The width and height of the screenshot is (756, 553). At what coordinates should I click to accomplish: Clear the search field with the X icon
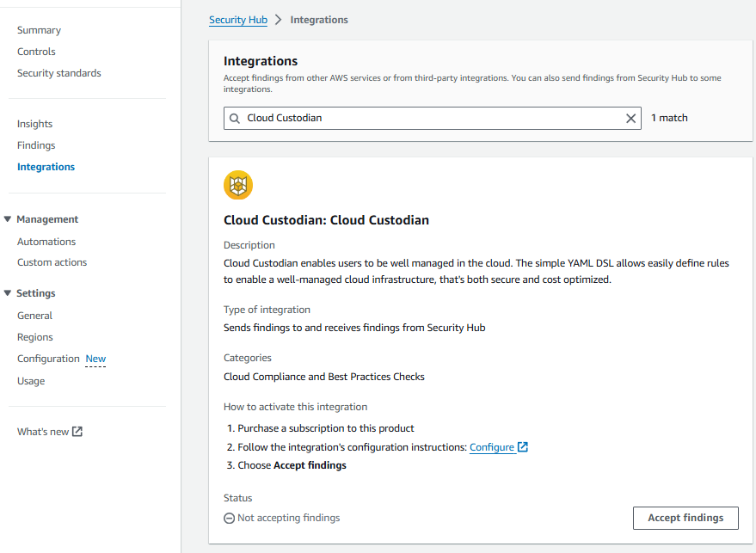pyautogui.click(x=630, y=119)
